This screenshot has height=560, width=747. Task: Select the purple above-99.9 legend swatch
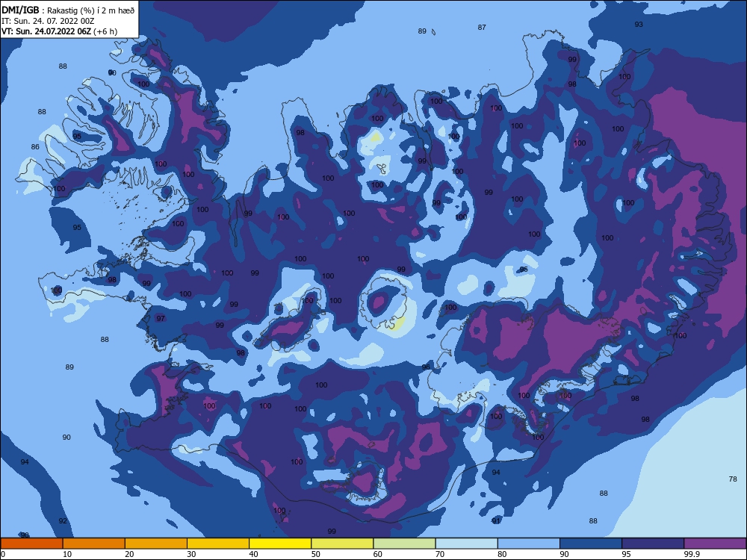pos(716,544)
